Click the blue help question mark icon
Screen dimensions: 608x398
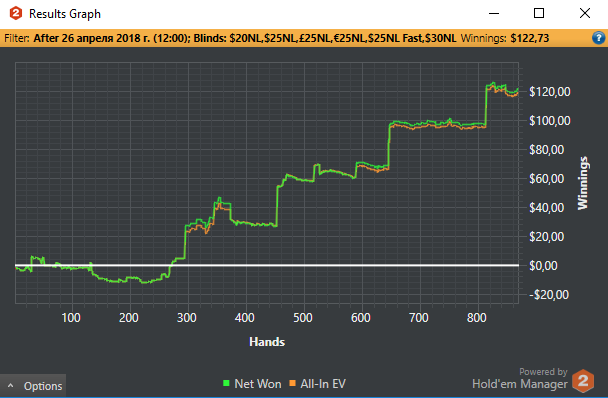coord(598,38)
